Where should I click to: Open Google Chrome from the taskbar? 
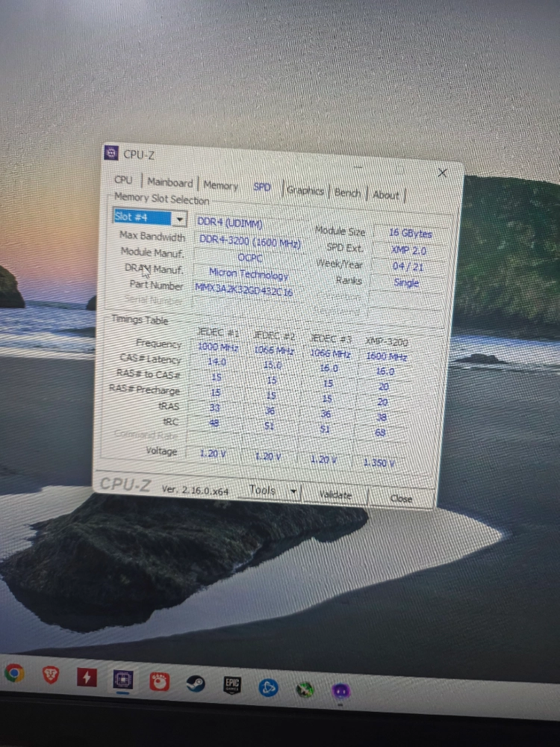[14, 674]
